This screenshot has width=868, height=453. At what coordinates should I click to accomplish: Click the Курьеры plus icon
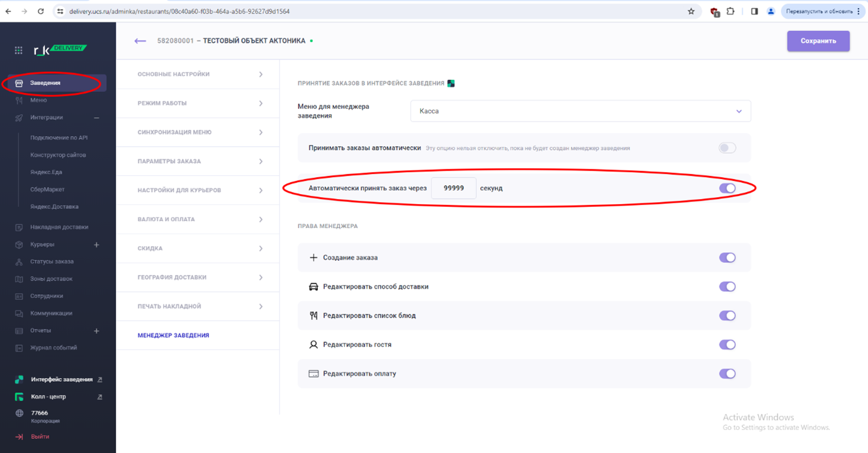coord(96,244)
